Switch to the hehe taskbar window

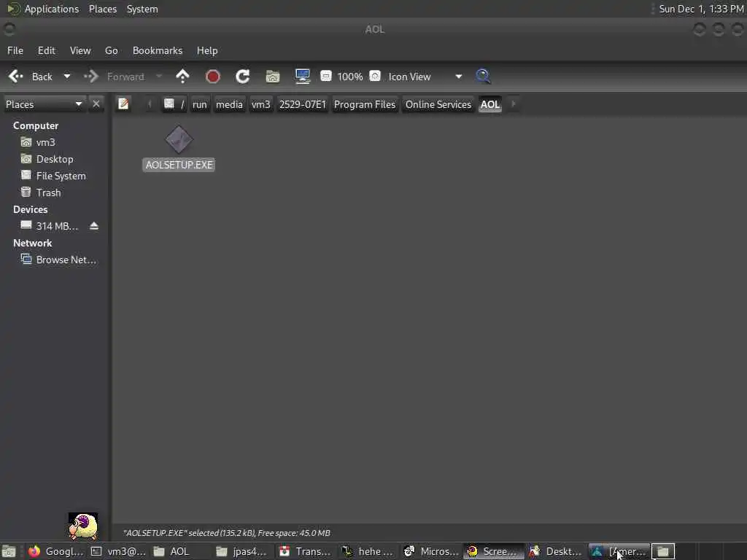tap(369, 551)
